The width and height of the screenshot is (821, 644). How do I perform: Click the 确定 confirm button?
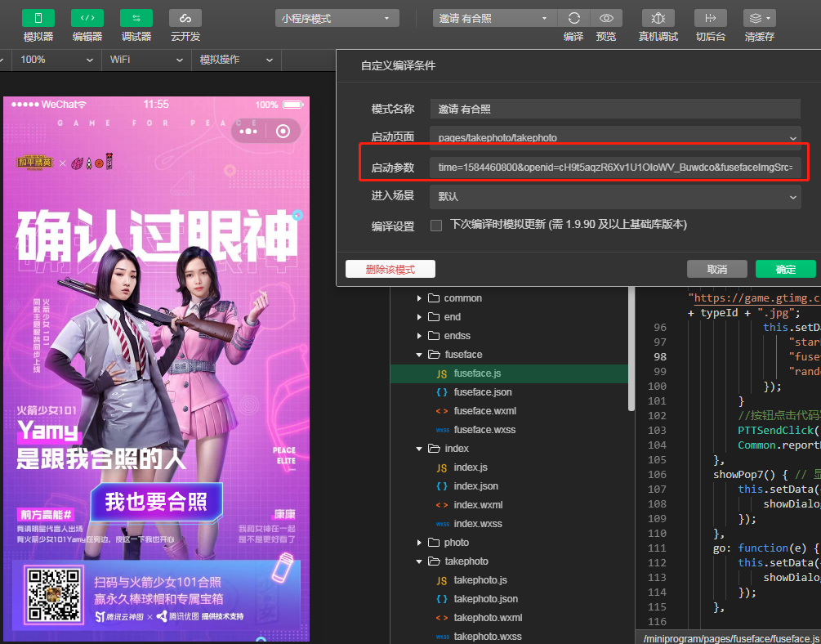785,270
